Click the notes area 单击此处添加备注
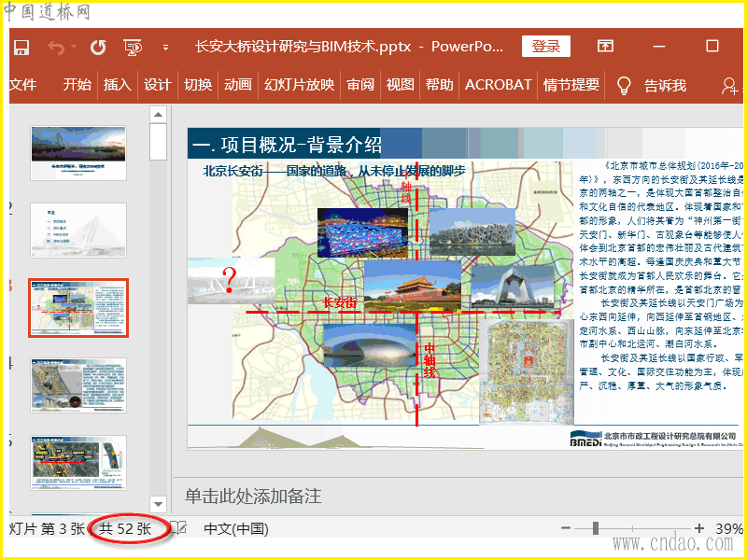This screenshot has width=747, height=560. pos(253,496)
